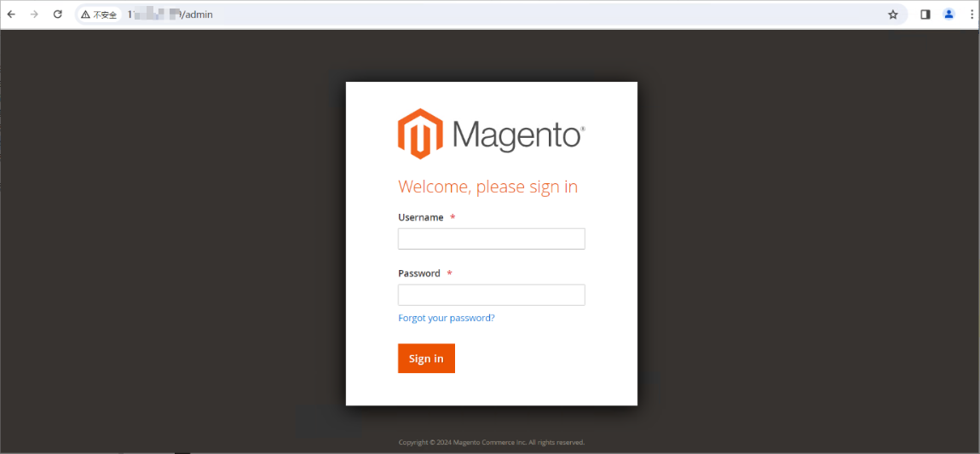Click the browser forward arrow
This screenshot has height=454, width=980.
tap(34, 14)
